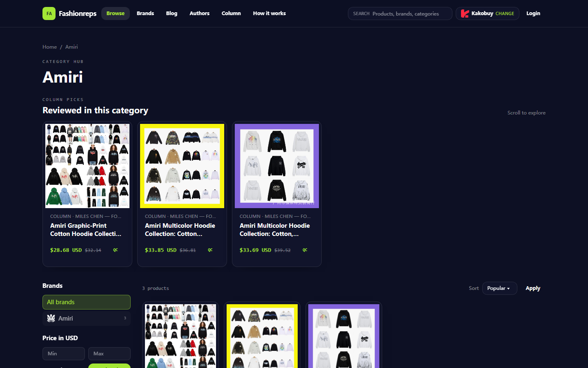The width and height of the screenshot is (588, 368).
Task: Click the Amiri brand logo icon in sidebar
Action: pyautogui.click(x=51, y=318)
